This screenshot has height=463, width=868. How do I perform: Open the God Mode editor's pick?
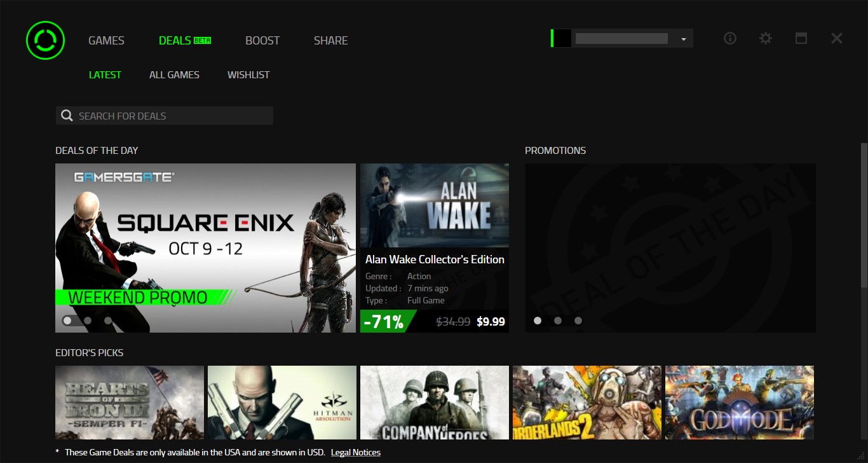(740, 402)
